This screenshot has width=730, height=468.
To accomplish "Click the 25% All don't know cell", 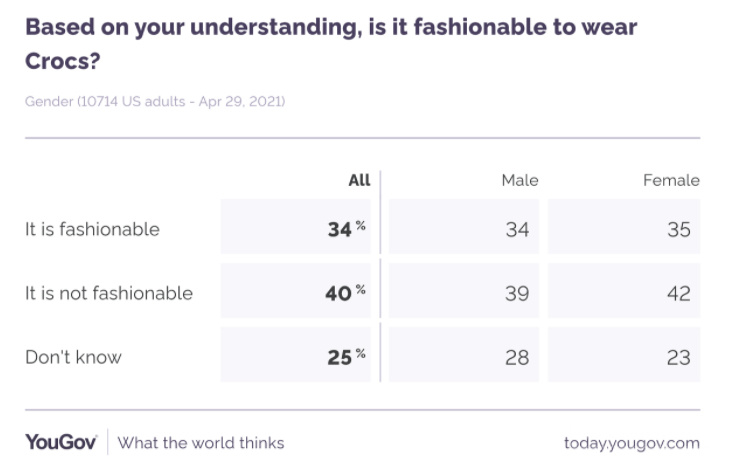I will click(346, 357).
